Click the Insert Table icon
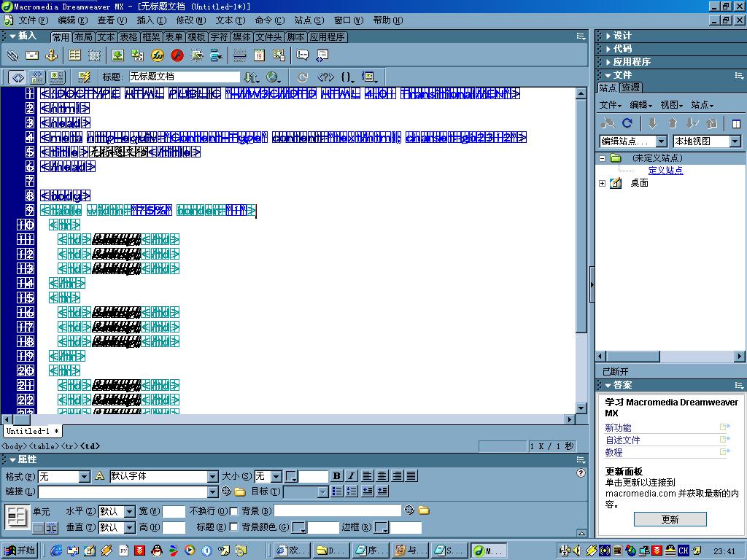Viewport: 747px width, 560px height. (x=75, y=55)
